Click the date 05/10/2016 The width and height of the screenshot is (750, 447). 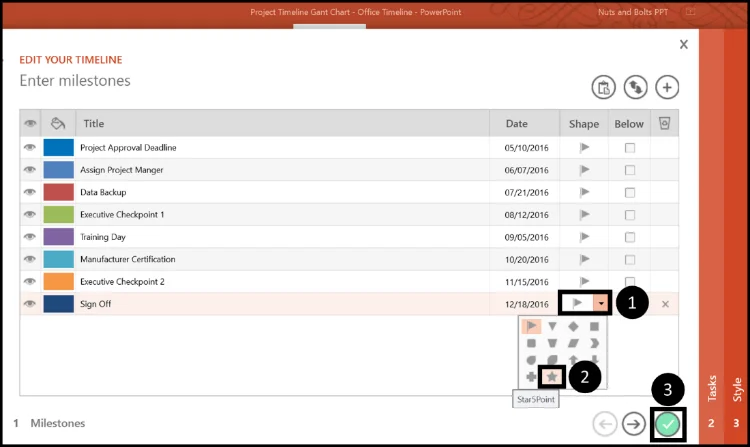tap(527, 148)
